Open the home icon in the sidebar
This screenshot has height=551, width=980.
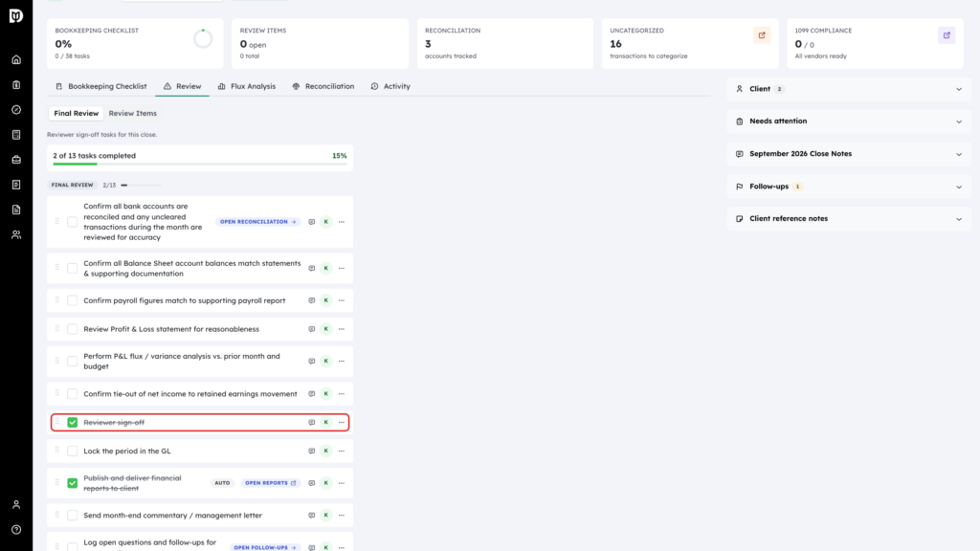coord(16,60)
